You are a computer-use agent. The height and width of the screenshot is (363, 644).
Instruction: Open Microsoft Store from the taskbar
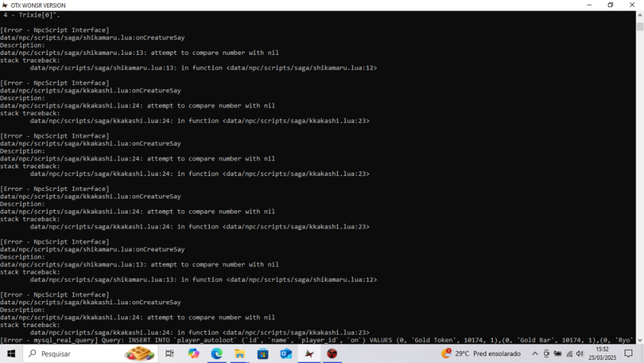pos(263,353)
